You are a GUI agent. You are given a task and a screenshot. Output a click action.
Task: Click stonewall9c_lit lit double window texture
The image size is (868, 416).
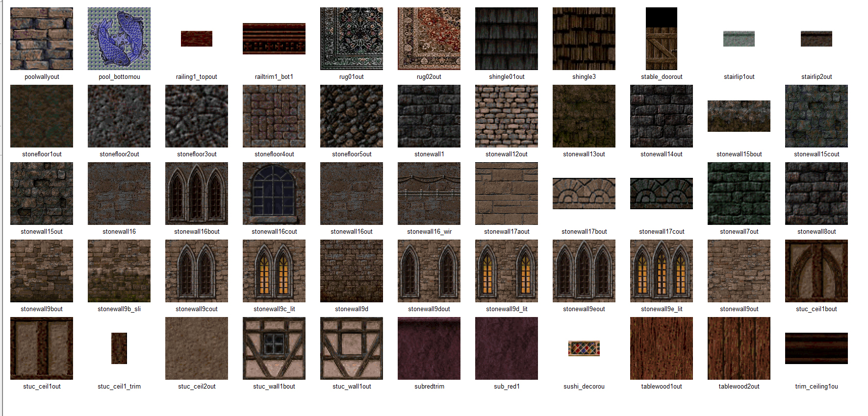(x=274, y=271)
